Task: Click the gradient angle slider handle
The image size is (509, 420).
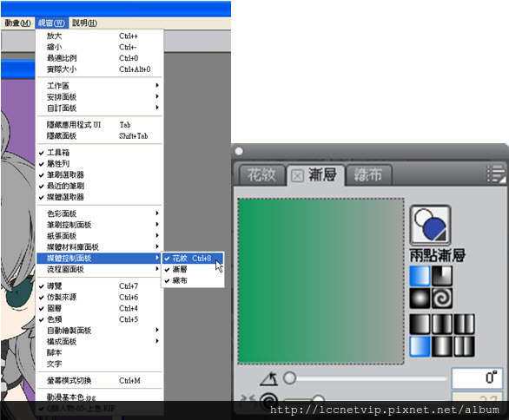Action: (289, 377)
